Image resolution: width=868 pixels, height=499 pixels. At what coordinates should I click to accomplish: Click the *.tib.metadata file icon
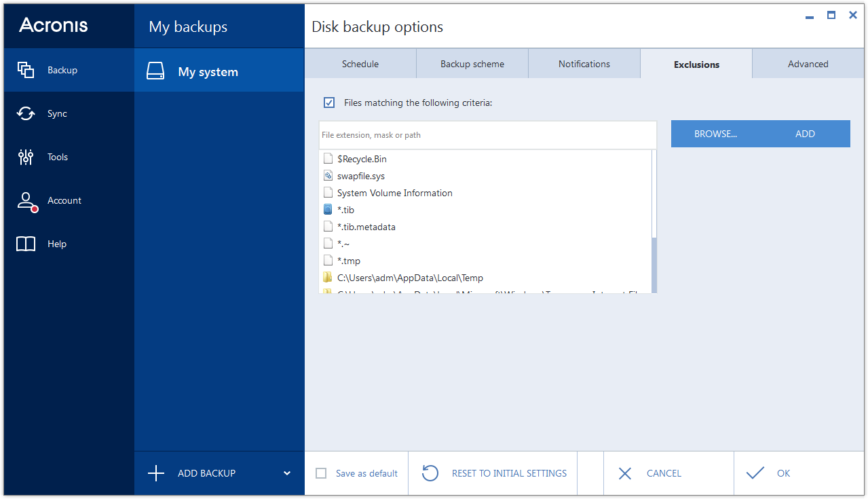click(328, 227)
